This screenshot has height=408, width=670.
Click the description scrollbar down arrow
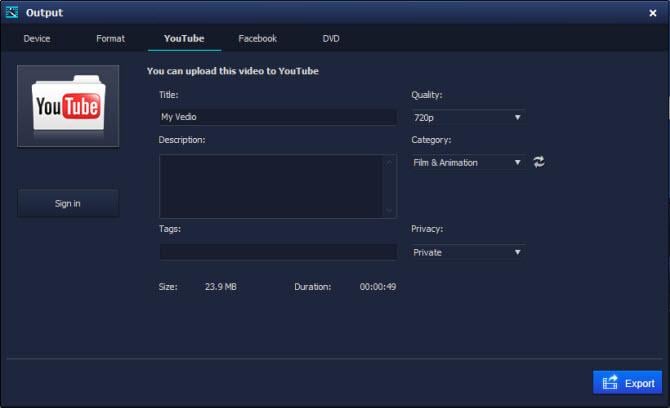click(x=389, y=210)
